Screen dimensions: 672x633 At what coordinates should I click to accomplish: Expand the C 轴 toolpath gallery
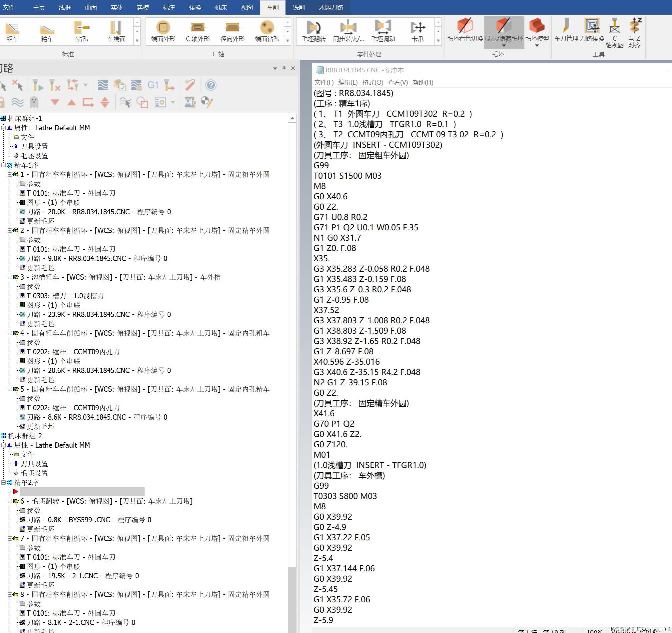coord(288,41)
